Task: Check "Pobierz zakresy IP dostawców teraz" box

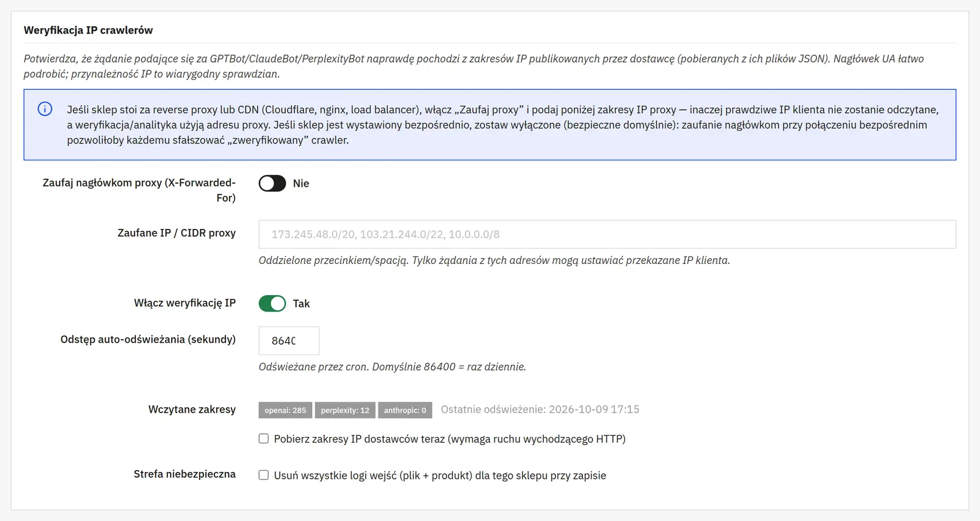Action: [263, 439]
